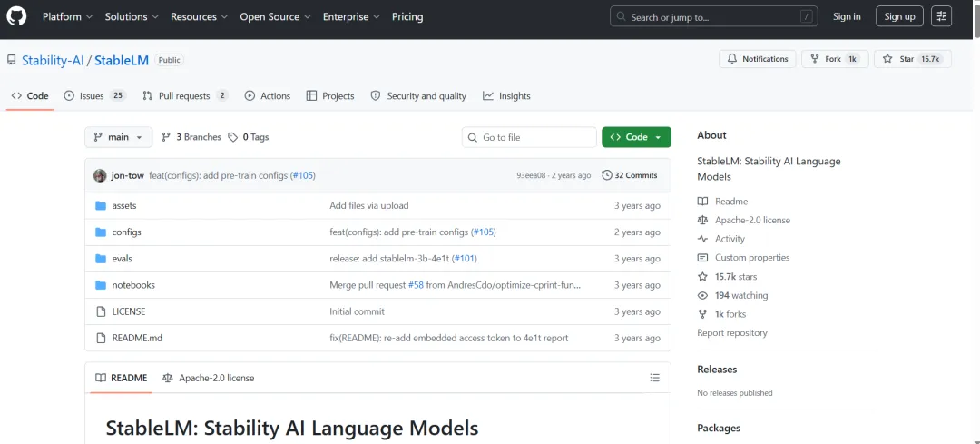Click the notebooks folder icon
This screenshot has height=444, width=980.
coord(101,285)
